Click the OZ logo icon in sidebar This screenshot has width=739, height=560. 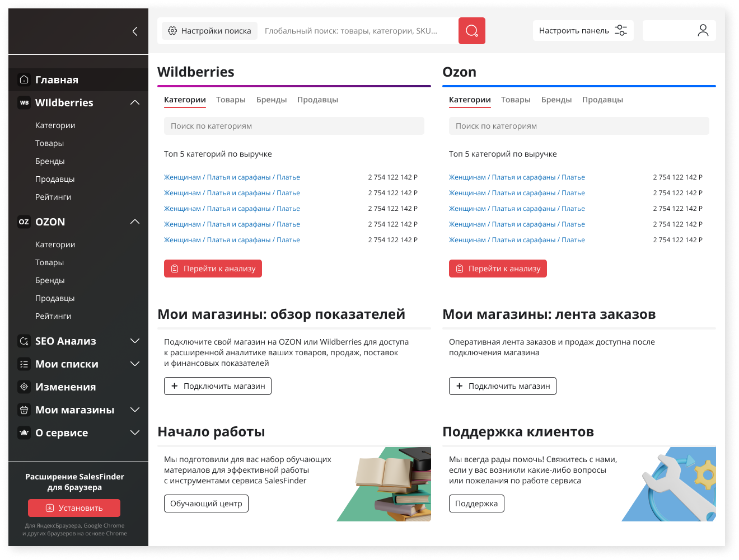tap(24, 222)
